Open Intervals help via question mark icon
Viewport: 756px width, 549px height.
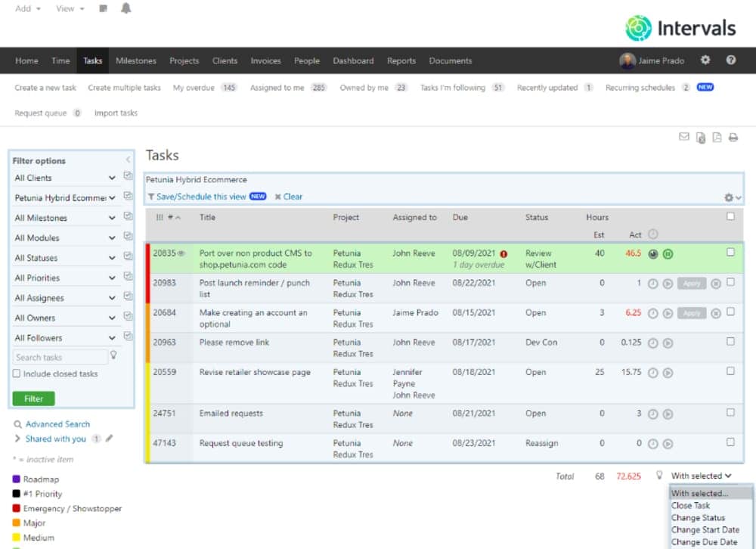(731, 60)
